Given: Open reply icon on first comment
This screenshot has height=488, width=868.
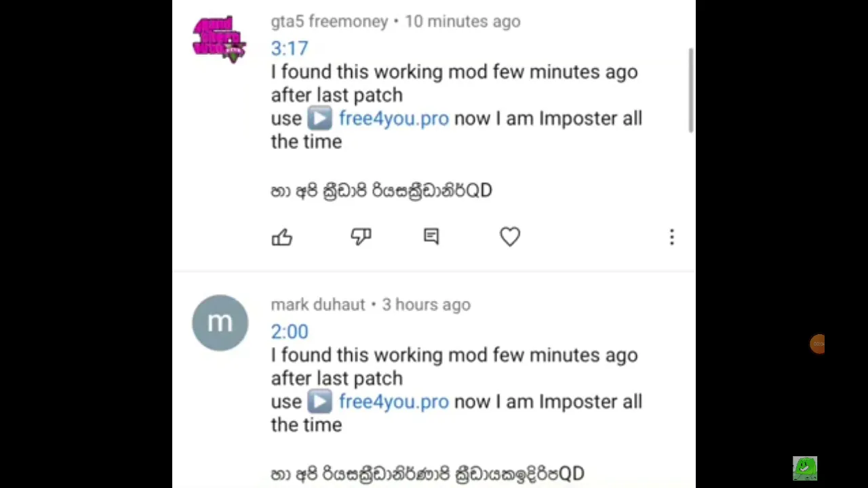Looking at the screenshot, I should (x=431, y=236).
